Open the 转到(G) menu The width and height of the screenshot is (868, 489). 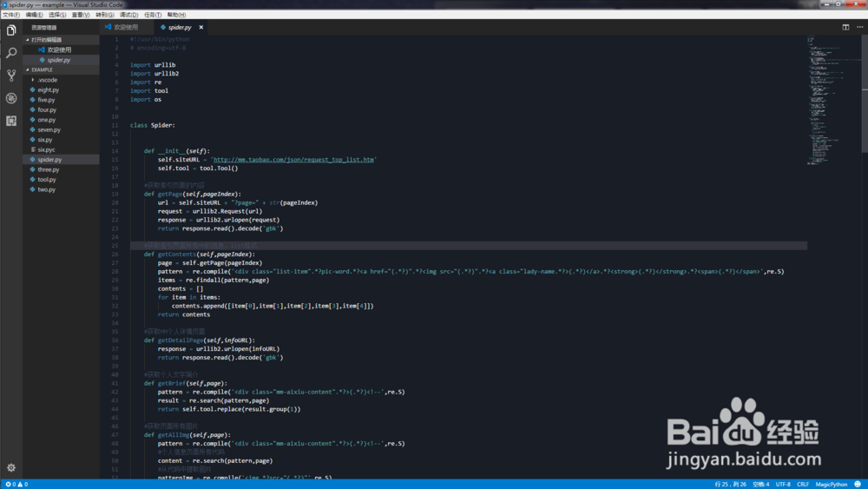(x=105, y=15)
